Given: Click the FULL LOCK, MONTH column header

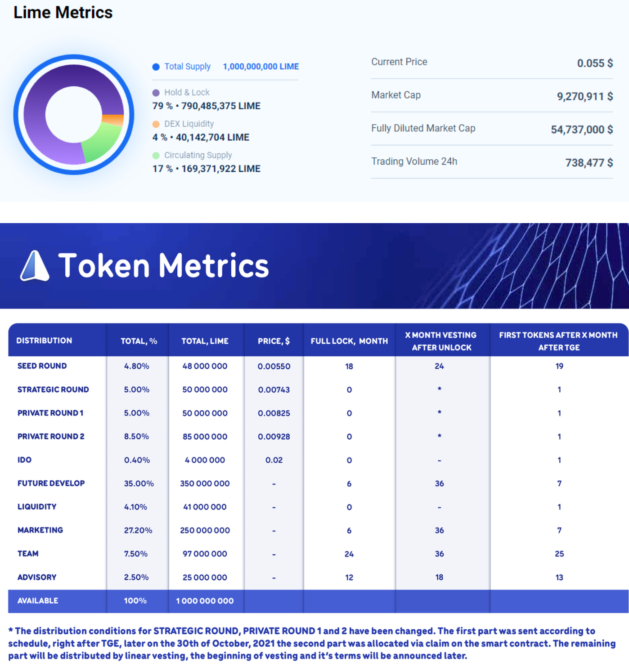Looking at the screenshot, I should 349,341.
